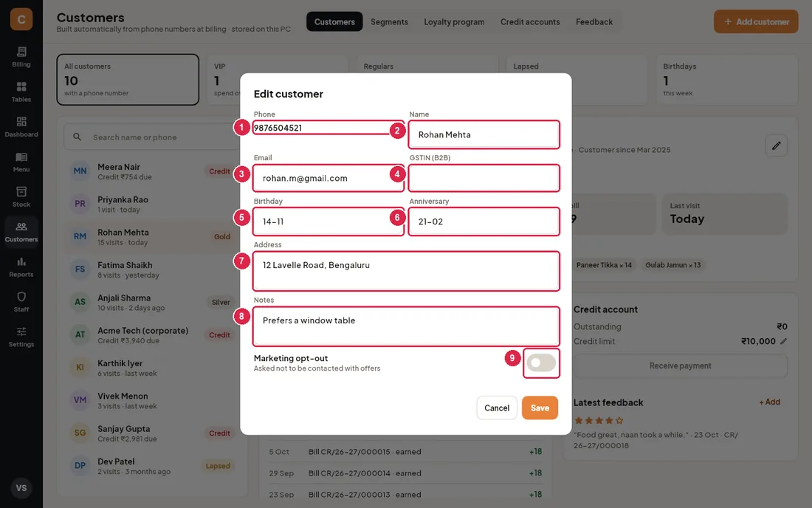Click bill CR/26-27/000014 history row
The height and width of the screenshot is (508, 812).
tap(405, 473)
